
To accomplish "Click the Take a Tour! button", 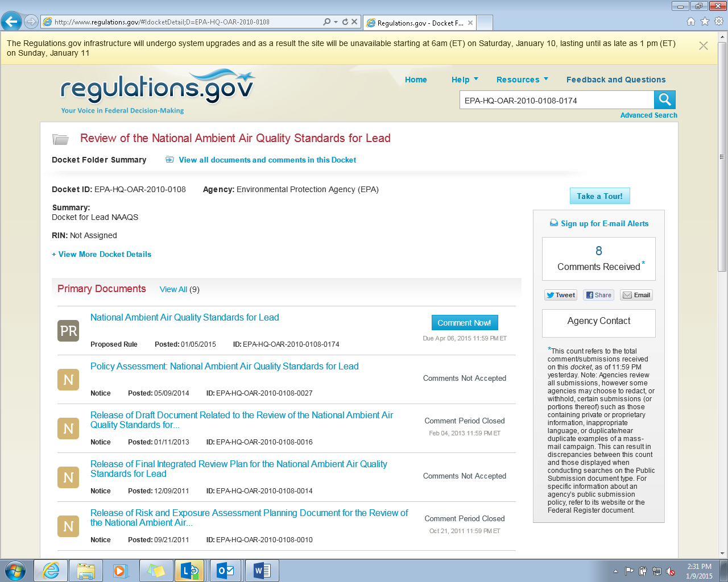I will coord(599,196).
